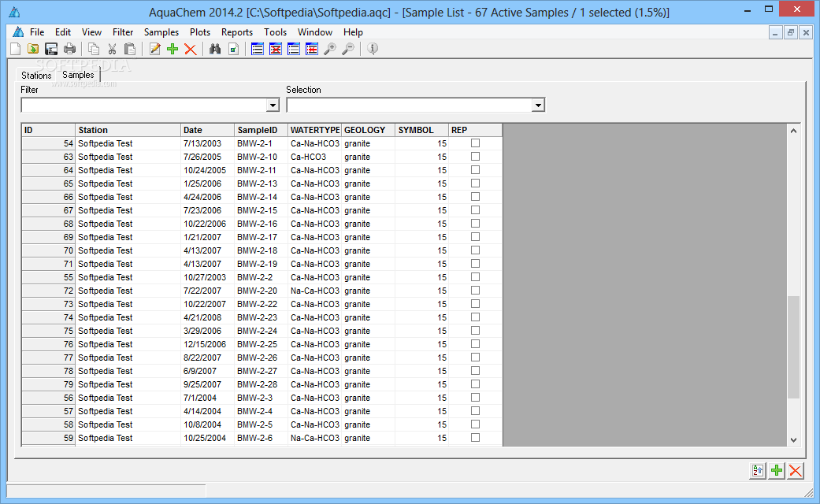Sort by the Date column header
The height and width of the screenshot is (504, 820).
coord(208,130)
